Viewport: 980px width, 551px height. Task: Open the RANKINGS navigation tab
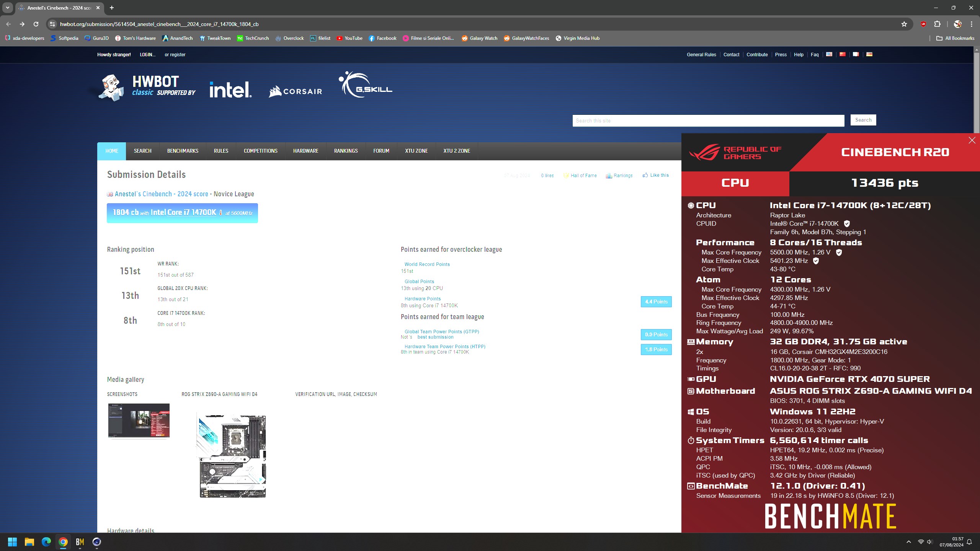[x=346, y=151]
